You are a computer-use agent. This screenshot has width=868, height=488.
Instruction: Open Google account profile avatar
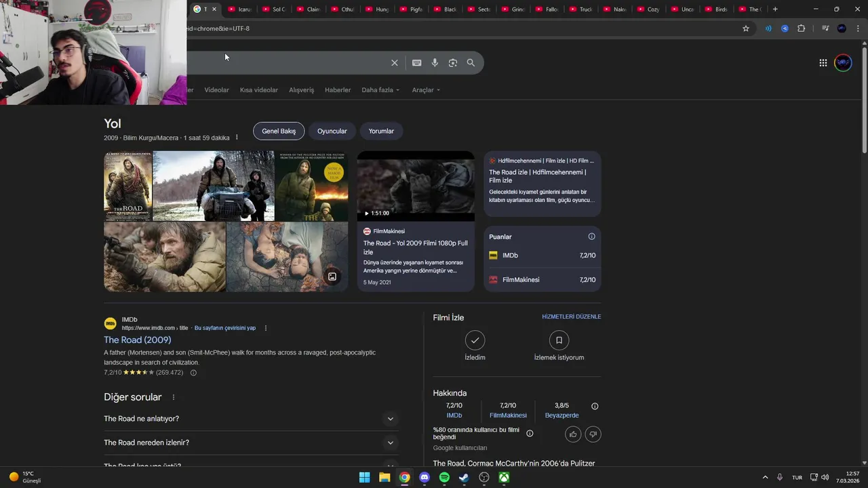pyautogui.click(x=843, y=63)
